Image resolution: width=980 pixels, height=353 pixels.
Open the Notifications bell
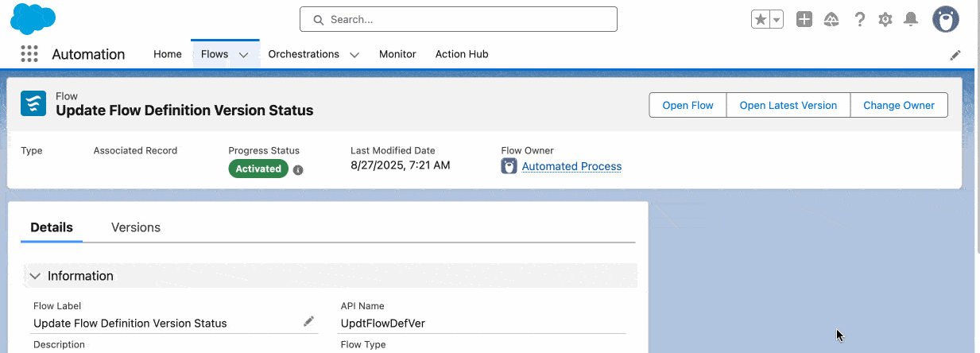[912, 20]
